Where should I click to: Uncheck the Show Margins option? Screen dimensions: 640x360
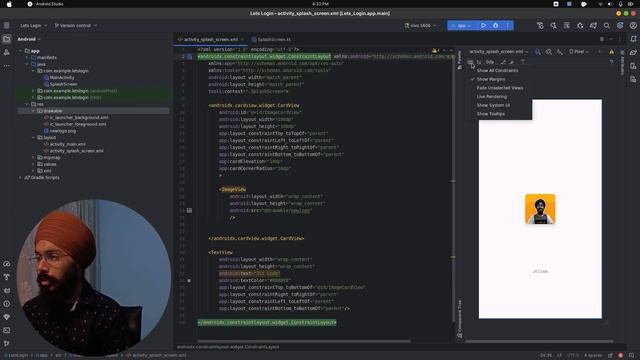(491, 79)
